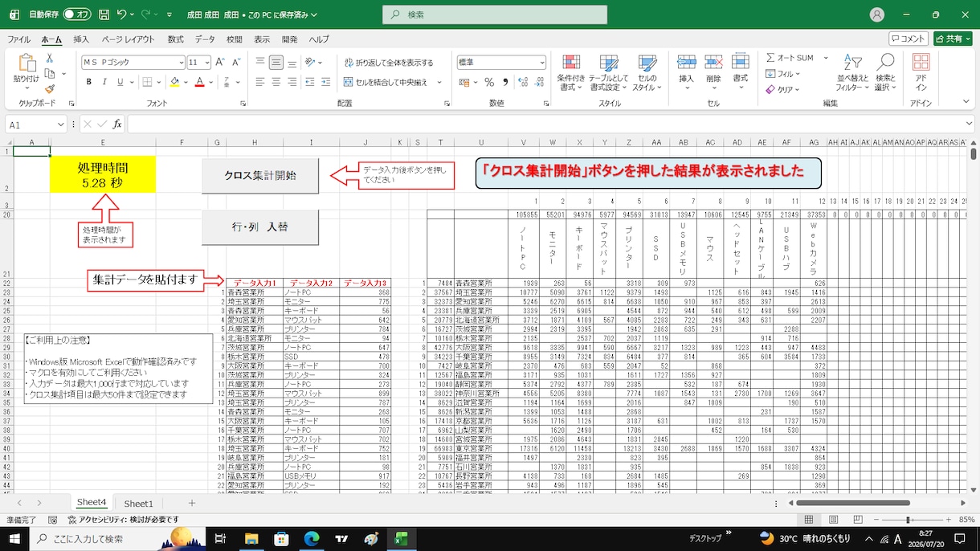This screenshot has width=980, height=551.
Task: Apply bold formatting with B icon
Action: click(88, 82)
